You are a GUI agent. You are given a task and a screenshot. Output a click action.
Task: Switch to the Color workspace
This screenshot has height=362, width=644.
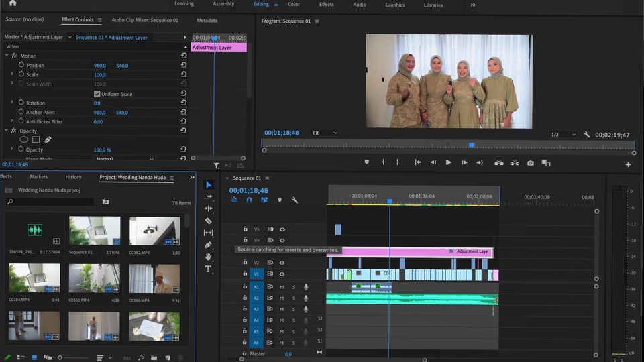[294, 5]
